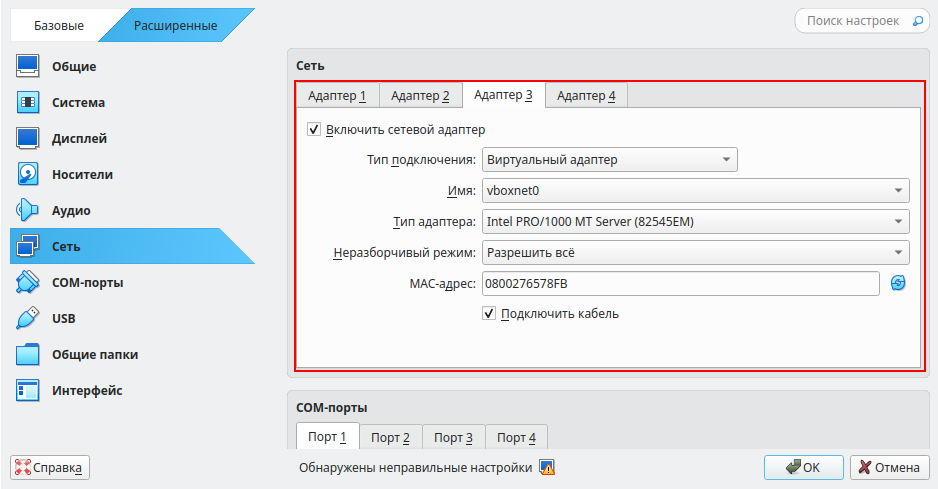Click into the MAC-адрес input field
Screen dimensions: 938x489
680,284
